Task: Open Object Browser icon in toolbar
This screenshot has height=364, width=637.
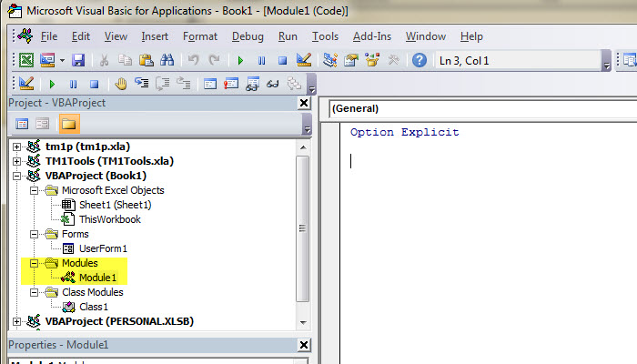Action: 372,60
